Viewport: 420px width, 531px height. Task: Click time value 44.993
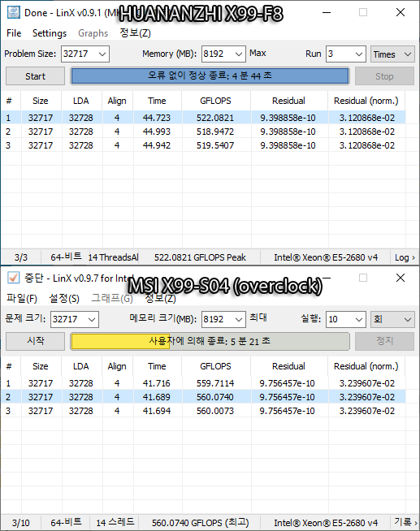pyautogui.click(x=157, y=132)
